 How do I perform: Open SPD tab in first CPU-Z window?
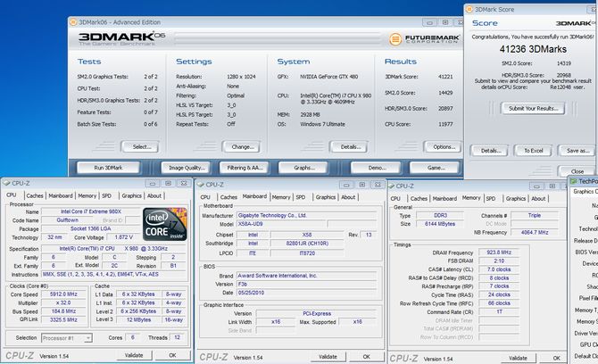coord(107,195)
